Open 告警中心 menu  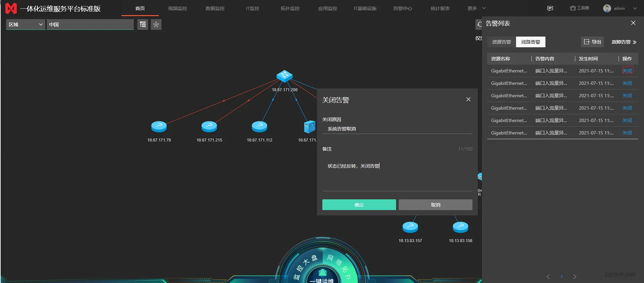403,8
